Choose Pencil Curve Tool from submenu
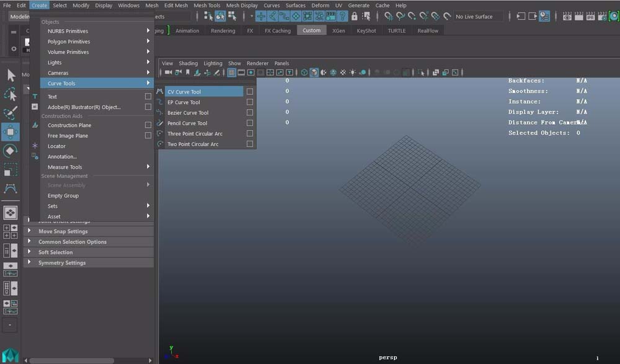This screenshot has width=620, height=364. point(187,123)
